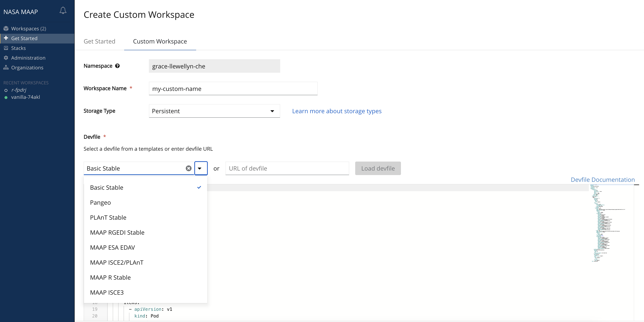Image resolution: width=644 pixels, height=322 pixels.
Task: Open Devfile Documentation link
Action: coord(603,180)
